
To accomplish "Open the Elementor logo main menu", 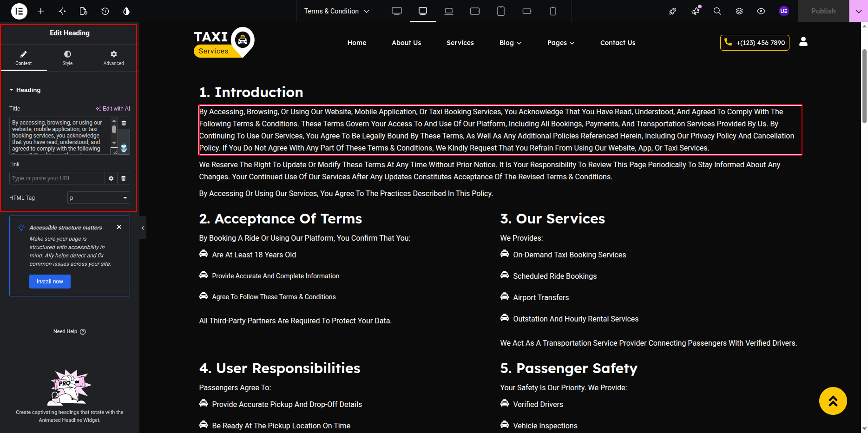I will (19, 11).
